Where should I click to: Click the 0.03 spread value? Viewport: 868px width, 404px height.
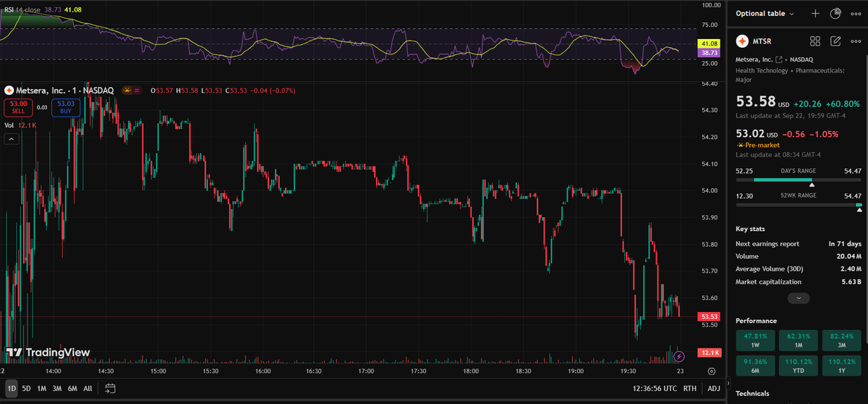pyautogui.click(x=42, y=107)
